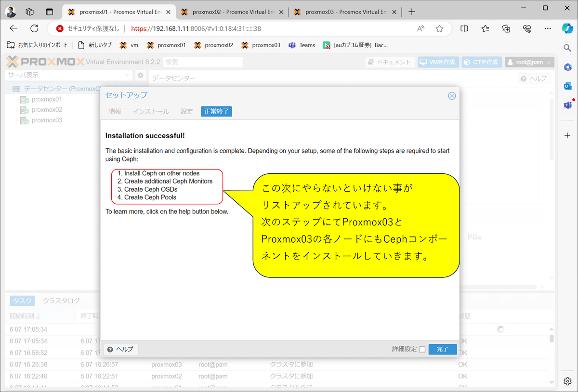The width and height of the screenshot is (578, 392).
Task: Open the ヘルプ button in the dialog footer
Action: click(x=121, y=349)
